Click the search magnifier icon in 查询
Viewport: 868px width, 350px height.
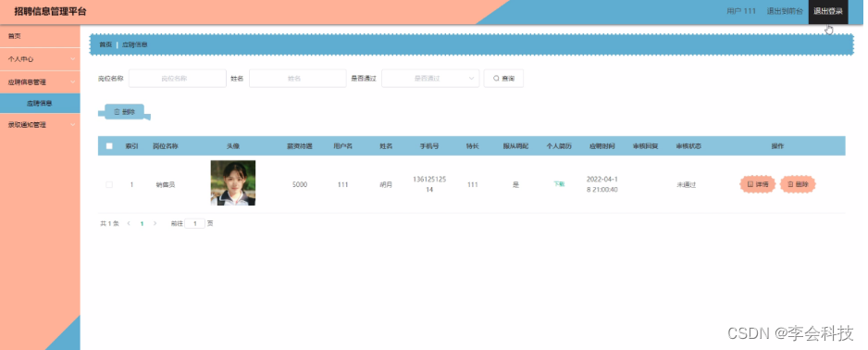tap(496, 79)
